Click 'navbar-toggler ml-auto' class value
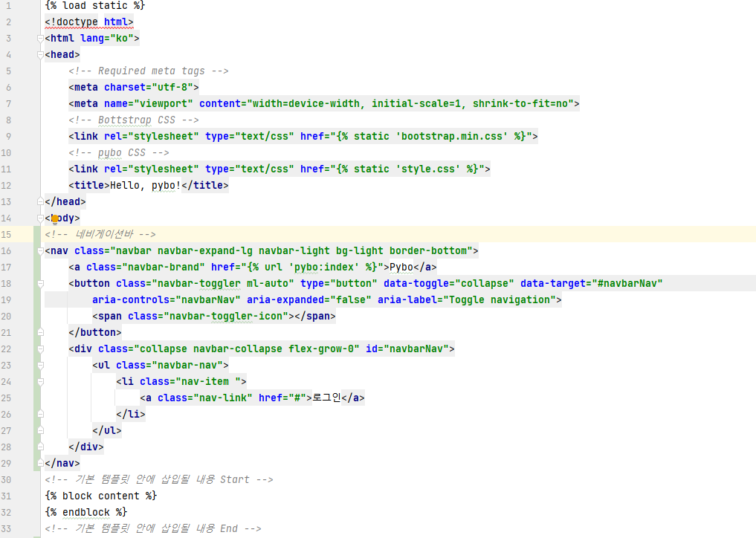This screenshot has height=538, width=756. (x=223, y=283)
